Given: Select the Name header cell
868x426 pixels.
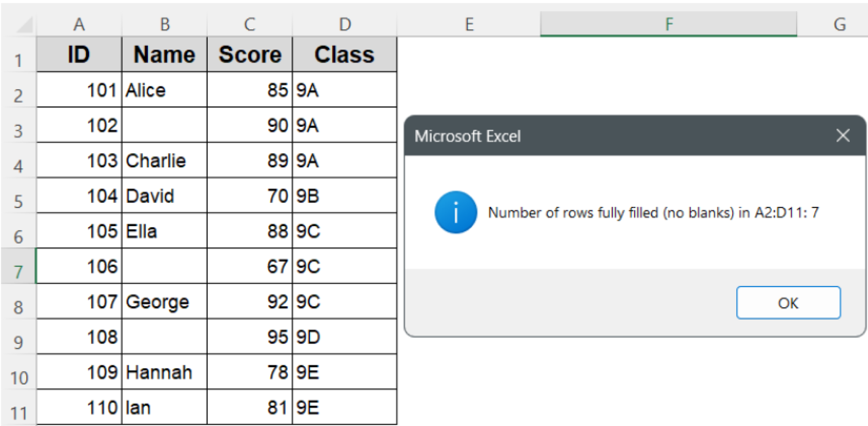Looking at the screenshot, I should point(164,54).
